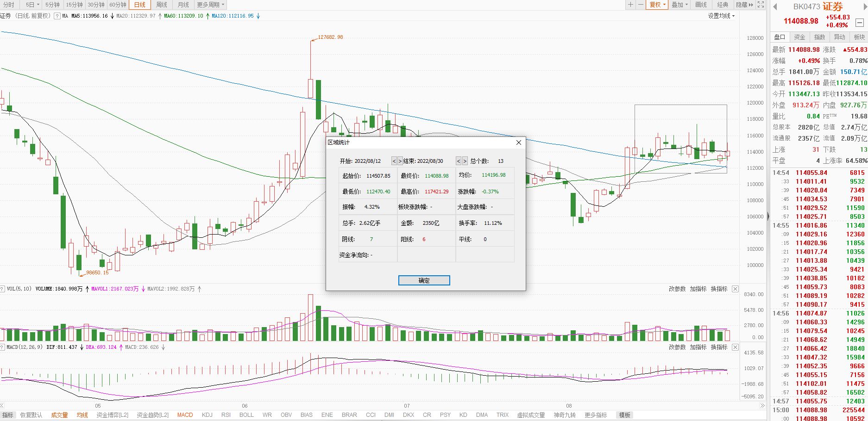Close the 区域统计 dialog
Viewport: 868px width, 421px height.
pos(519,142)
